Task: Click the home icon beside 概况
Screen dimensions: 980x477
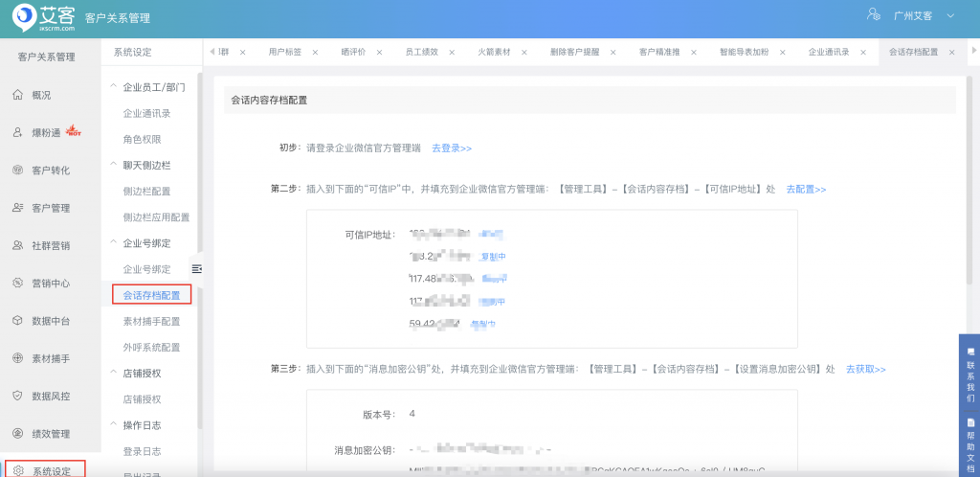Action: pos(17,95)
